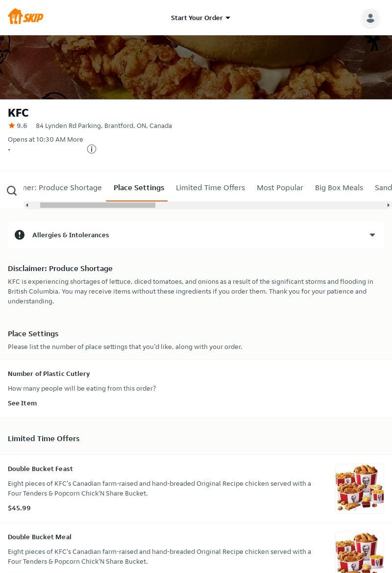The height and width of the screenshot is (573, 392).
Task: Click the orange rating star icon
Action: (12, 125)
